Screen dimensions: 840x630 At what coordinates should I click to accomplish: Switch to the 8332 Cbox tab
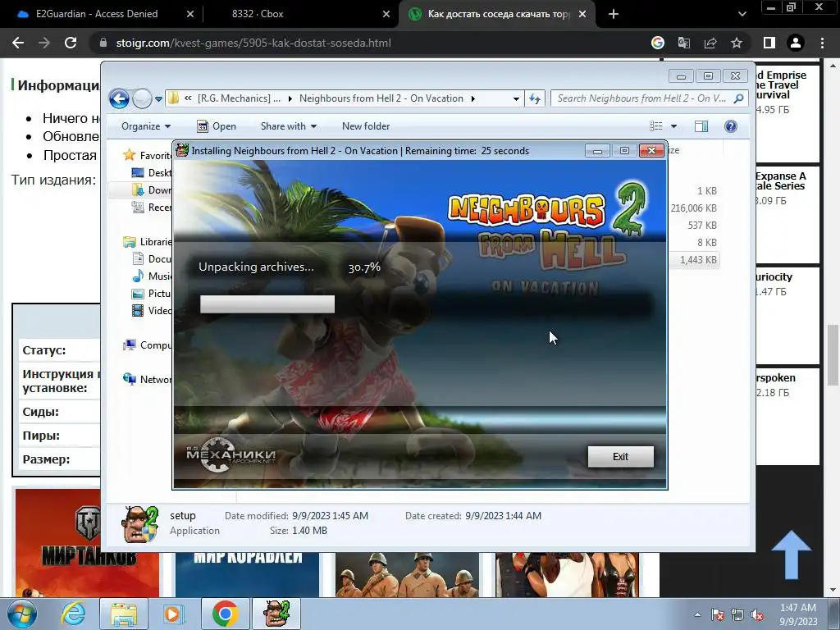tap(258, 14)
